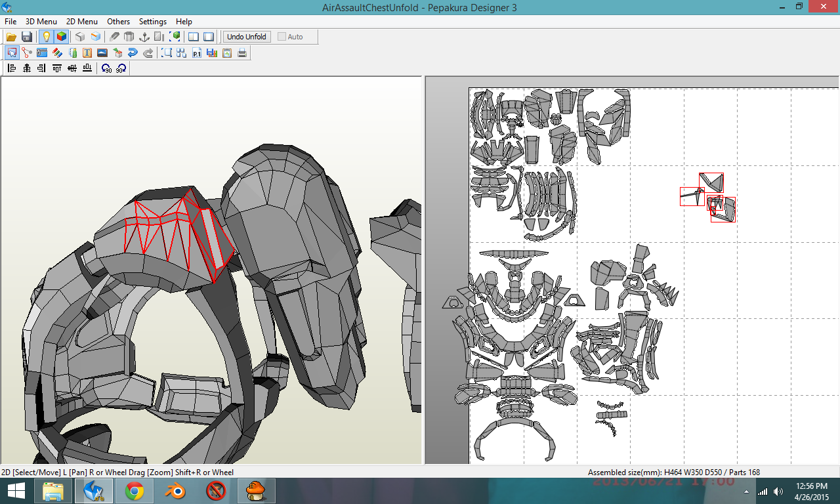Open a file with the folder icon
The height and width of the screenshot is (504, 840).
[11, 37]
